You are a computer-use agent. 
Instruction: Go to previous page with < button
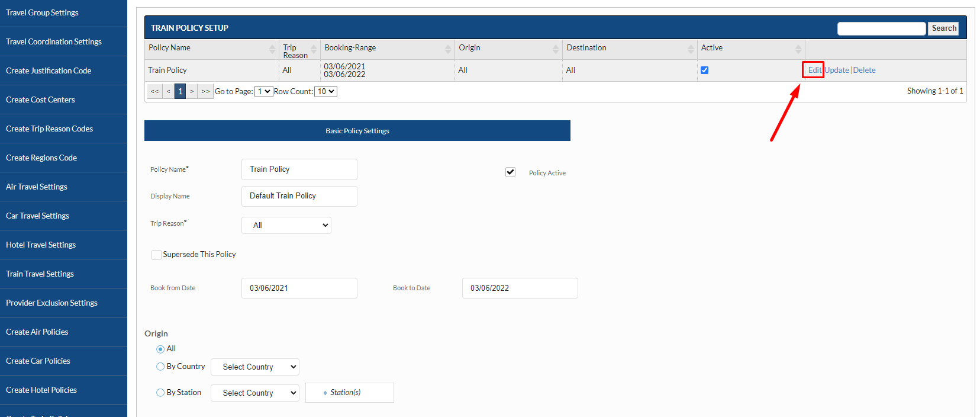click(x=169, y=91)
